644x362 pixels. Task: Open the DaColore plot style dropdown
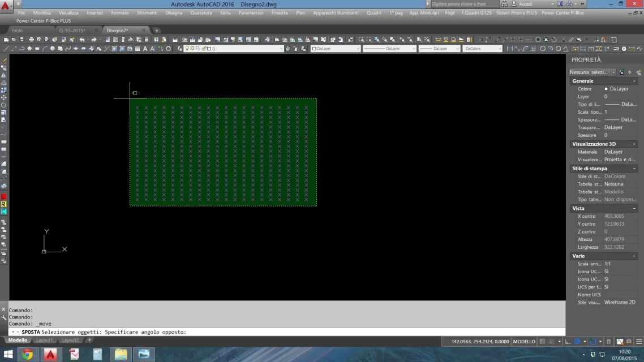click(x=482, y=49)
